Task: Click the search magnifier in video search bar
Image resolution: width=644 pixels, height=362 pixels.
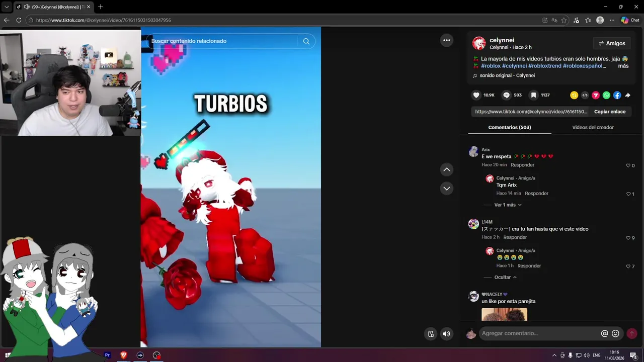Action: point(306,41)
